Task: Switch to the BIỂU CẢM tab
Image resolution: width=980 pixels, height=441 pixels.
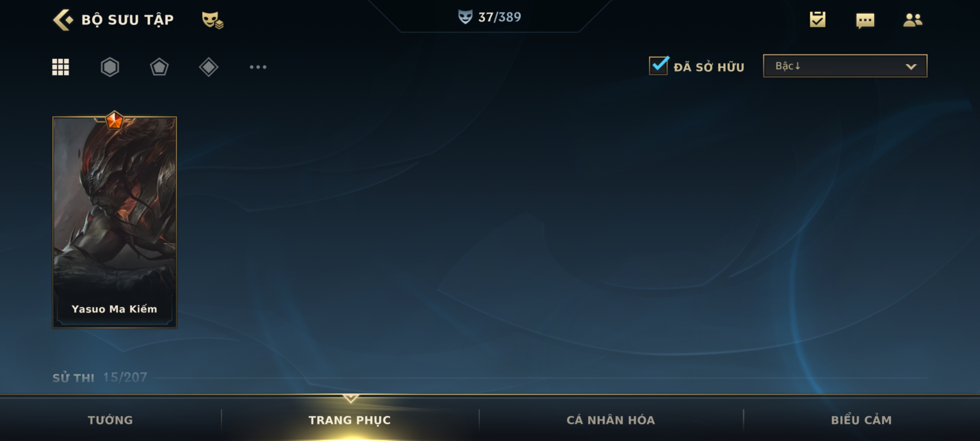Action: coord(862,420)
